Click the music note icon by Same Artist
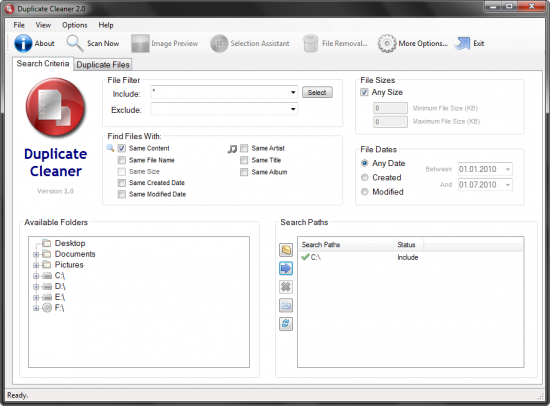550x406 pixels. (232, 149)
